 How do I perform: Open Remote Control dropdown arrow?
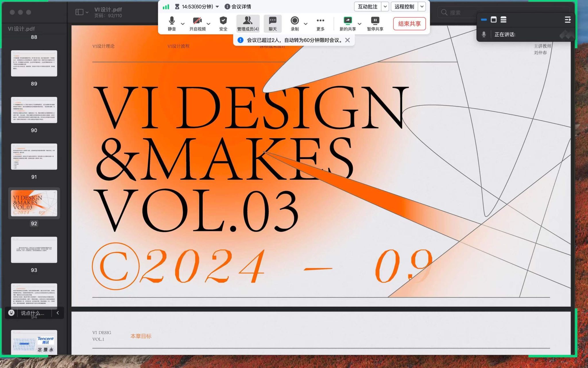click(x=422, y=7)
